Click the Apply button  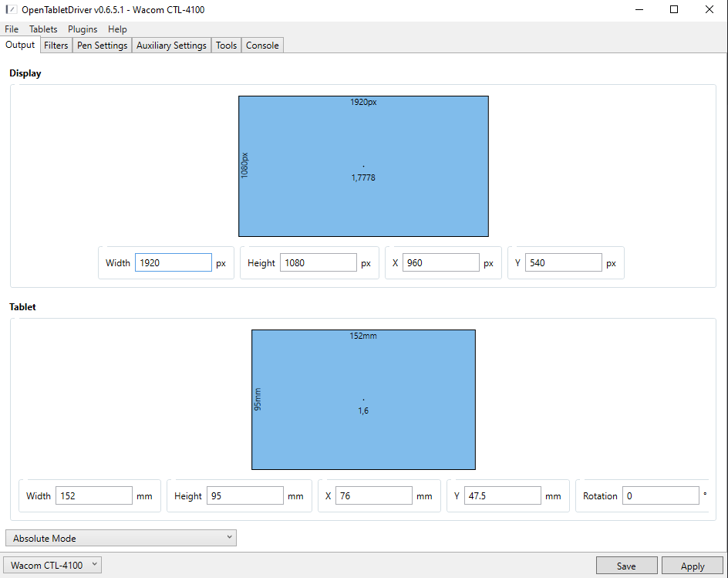(693, 566)
